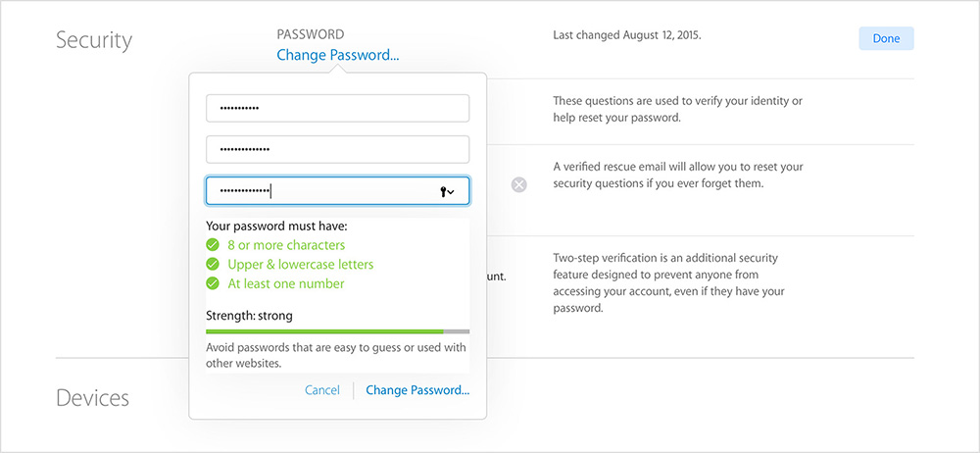Focus the first (topmost) password field
The image size is (980, 453).
[337, 109]
